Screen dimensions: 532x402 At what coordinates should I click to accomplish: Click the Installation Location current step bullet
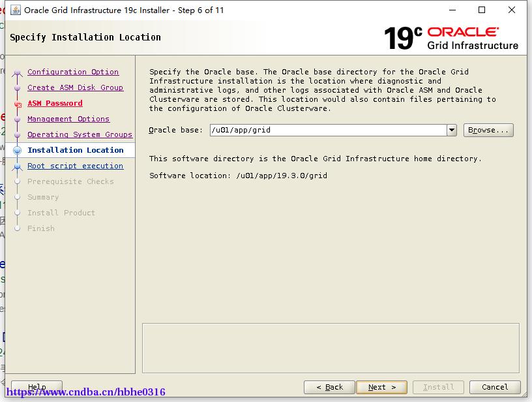click(18, 150)
